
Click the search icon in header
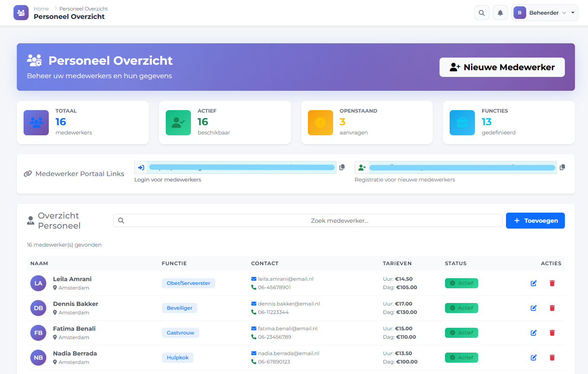click(x=482, y=13)
